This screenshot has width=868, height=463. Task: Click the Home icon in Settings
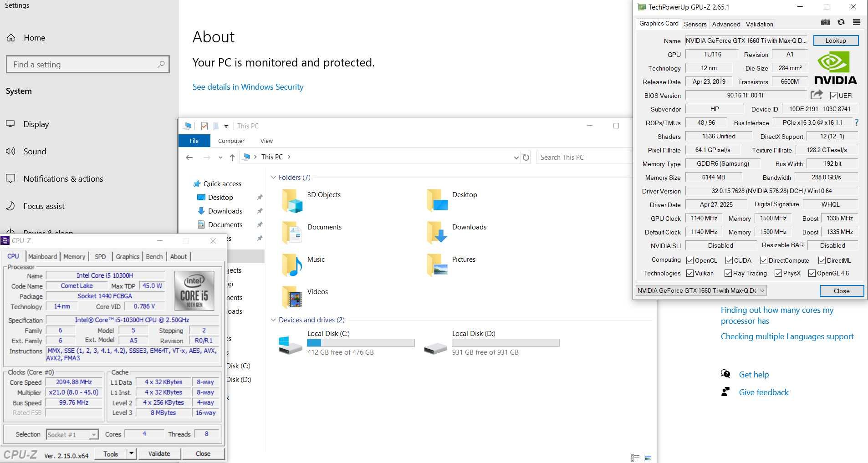pyautogui.click(x=11, y=38)
